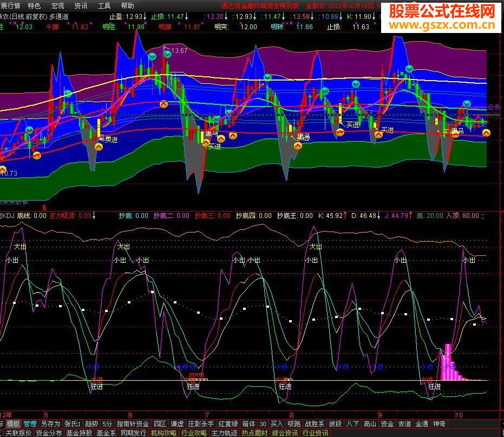This screenshot has width=504, height=437.
Task: Switch to the 指南针资金 indicator tab
Action: [133, 424]
